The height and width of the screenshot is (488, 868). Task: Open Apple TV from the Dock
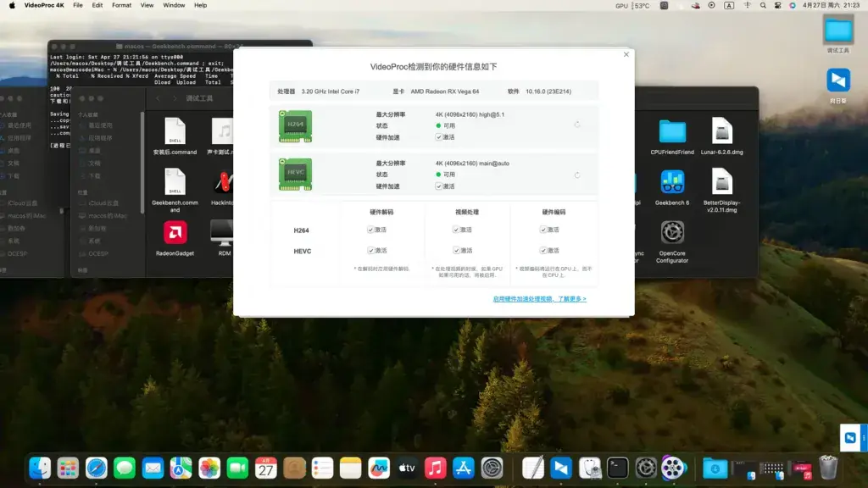(x=407, y=468)
